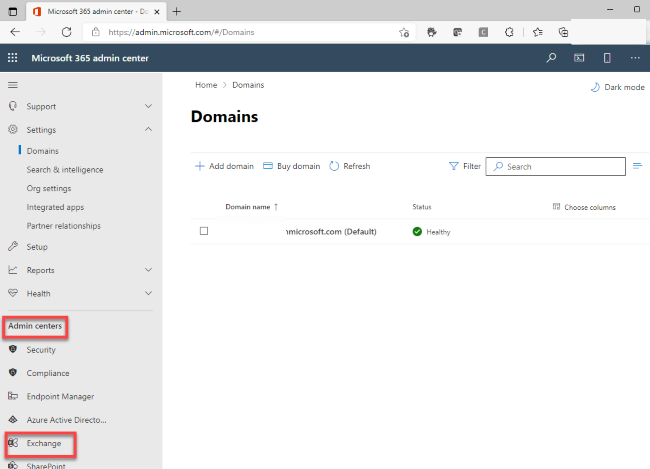Viewport: 650px width, 469px height.
Task: Click Buy domain button
Action: (x=292, y=166)
